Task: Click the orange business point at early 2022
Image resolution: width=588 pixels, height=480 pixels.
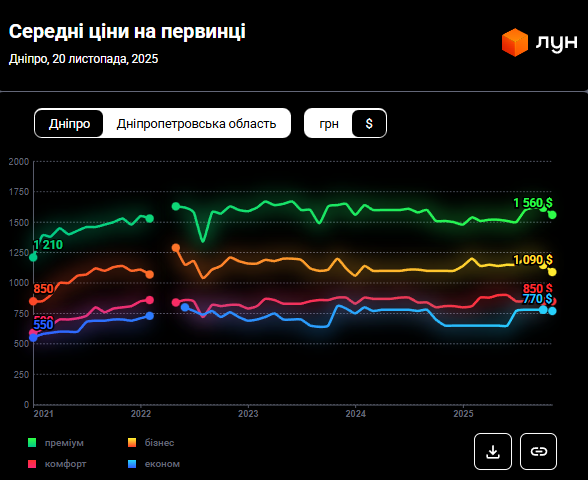Action: (x=149, y=274)
